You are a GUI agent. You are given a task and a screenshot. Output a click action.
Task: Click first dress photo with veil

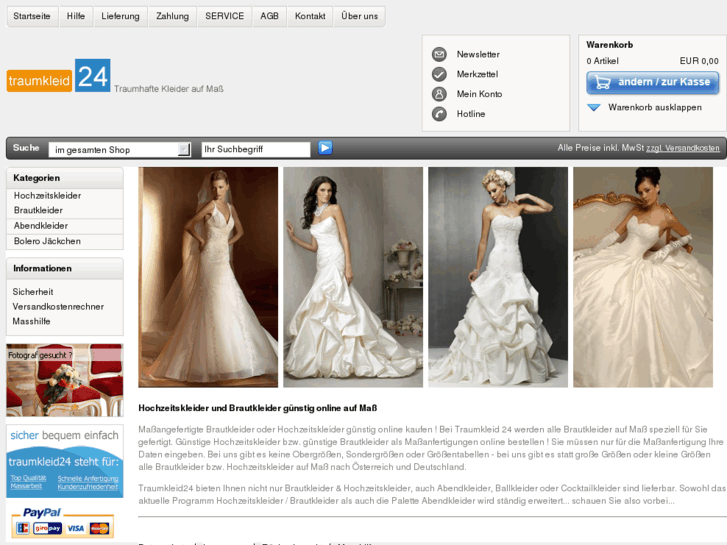(208, 277)
